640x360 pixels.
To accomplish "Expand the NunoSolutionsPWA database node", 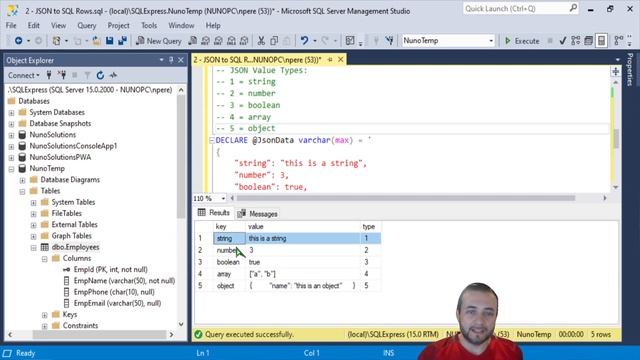I will [x=11, y=157].
